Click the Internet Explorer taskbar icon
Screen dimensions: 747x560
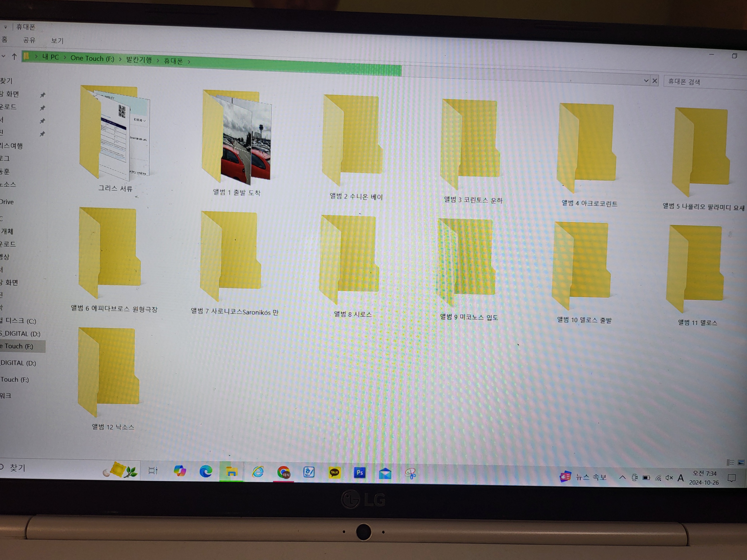coord(258,472)
